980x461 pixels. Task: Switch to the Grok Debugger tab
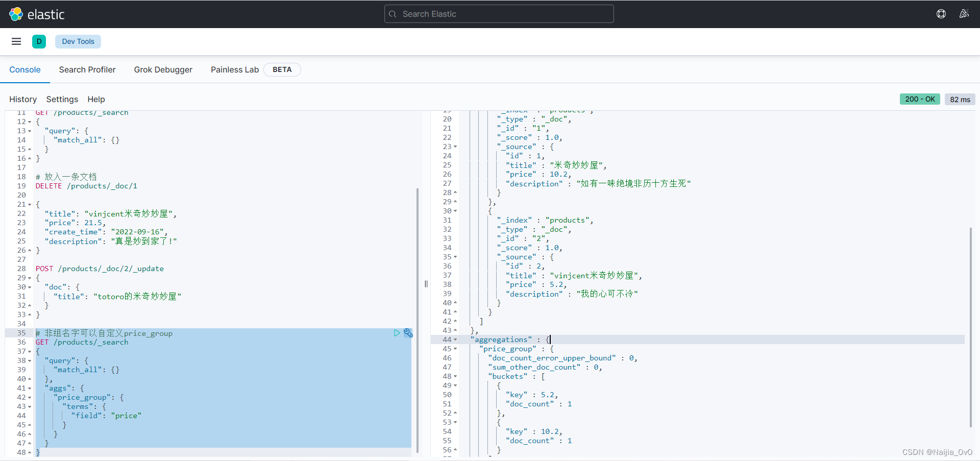tap(163, 69)
